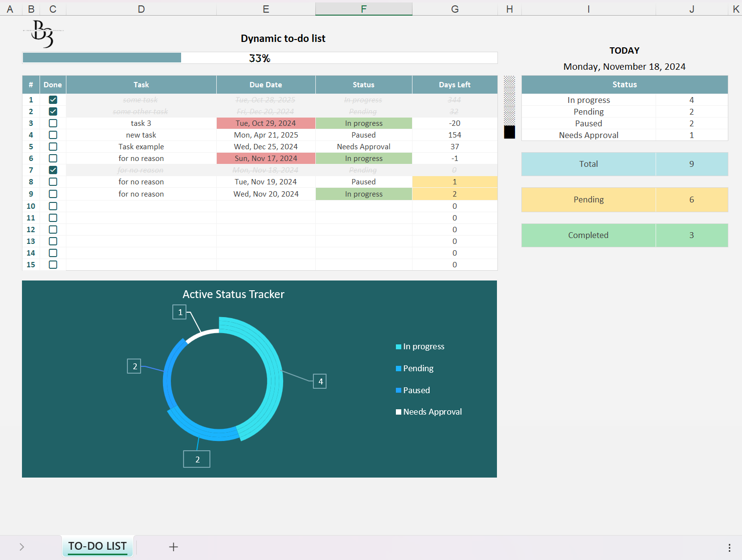
Task: Select column F header
Action: [x=364, y=9]
